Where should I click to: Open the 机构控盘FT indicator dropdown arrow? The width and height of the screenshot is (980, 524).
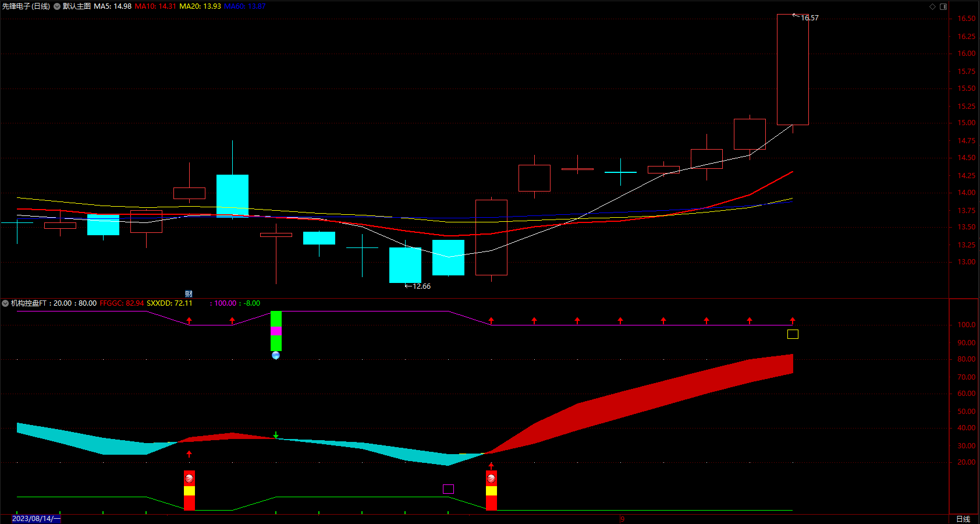(5, 303)
